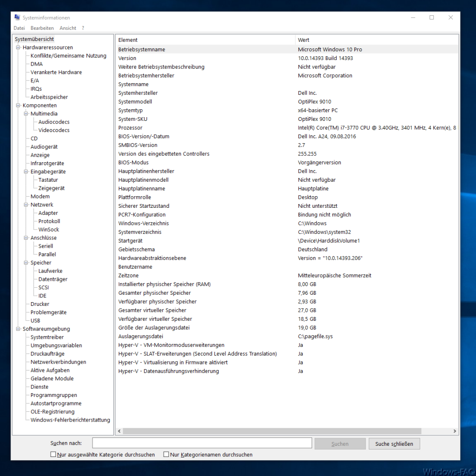476x476 pixels.
Task: Open the Datei menu
Action: [x=19, y=28]
